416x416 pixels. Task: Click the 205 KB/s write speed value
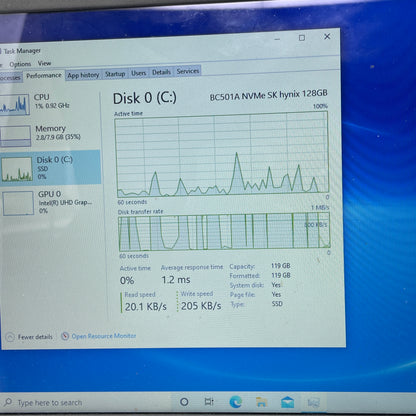201,306
